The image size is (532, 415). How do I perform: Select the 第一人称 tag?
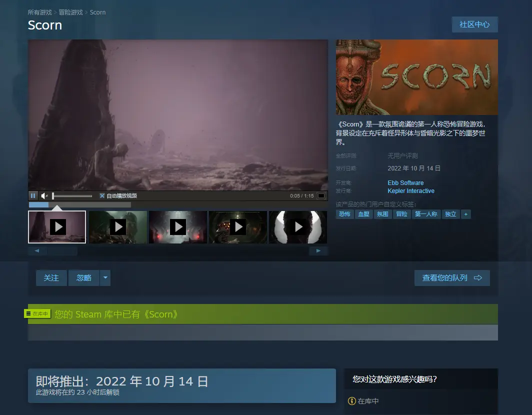click(426, 214)
